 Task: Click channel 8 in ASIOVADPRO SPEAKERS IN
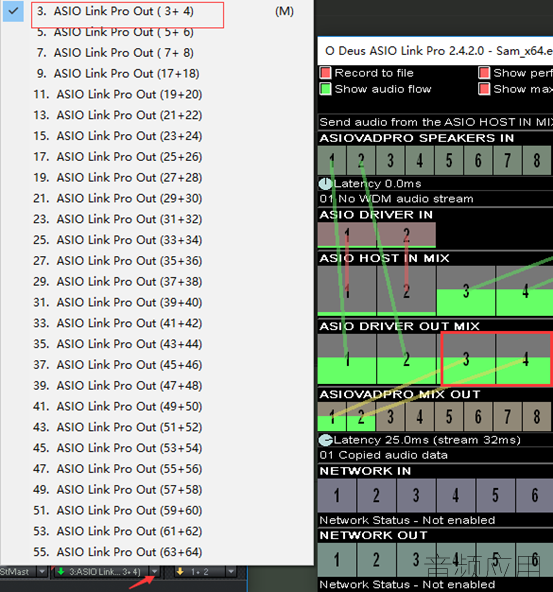537,160
